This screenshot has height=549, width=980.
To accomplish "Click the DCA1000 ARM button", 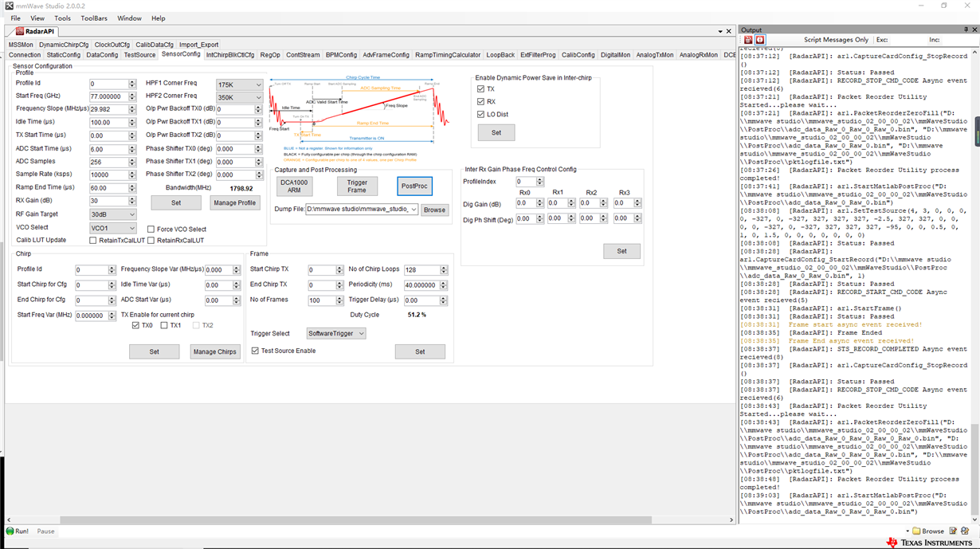I will [x=294, y=186].
